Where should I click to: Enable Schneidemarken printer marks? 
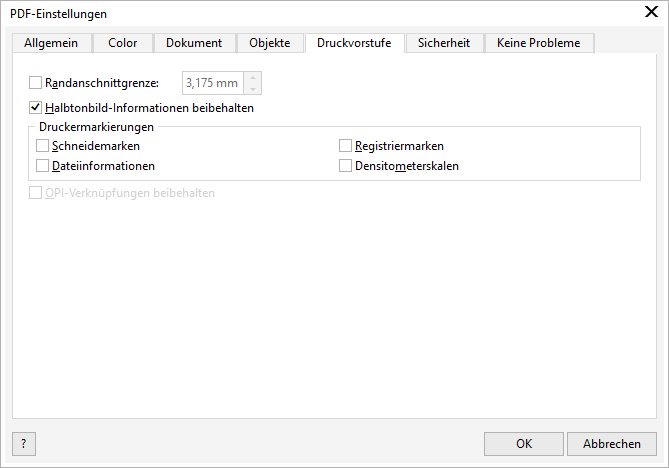43,146
